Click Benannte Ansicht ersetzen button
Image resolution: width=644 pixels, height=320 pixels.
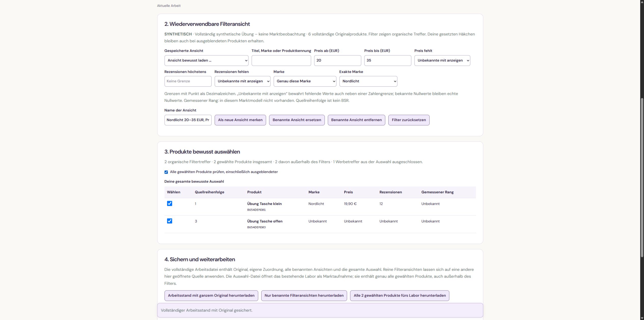[x=297, y=120]
